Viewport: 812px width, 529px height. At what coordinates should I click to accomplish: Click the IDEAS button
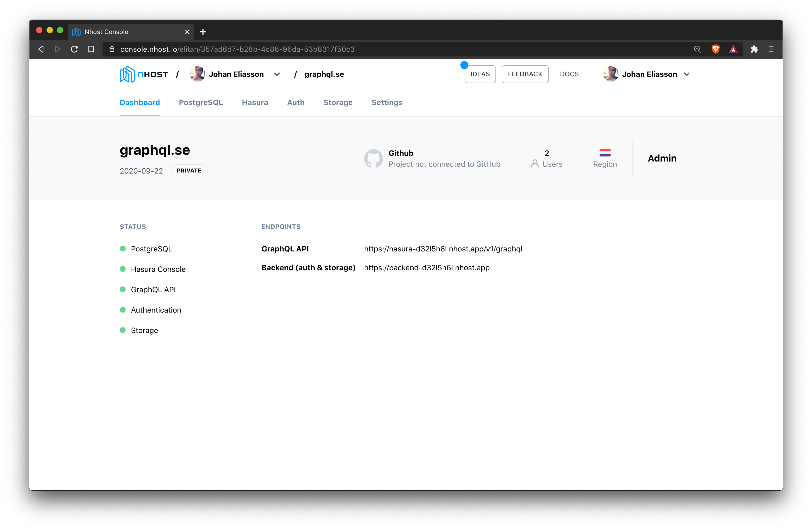click(x=480, y=74)
